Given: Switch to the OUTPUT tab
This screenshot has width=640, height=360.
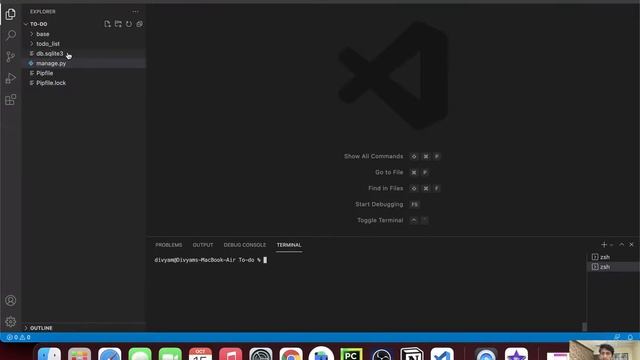Looking at the screenshot, I should click(x=203, y=245).
